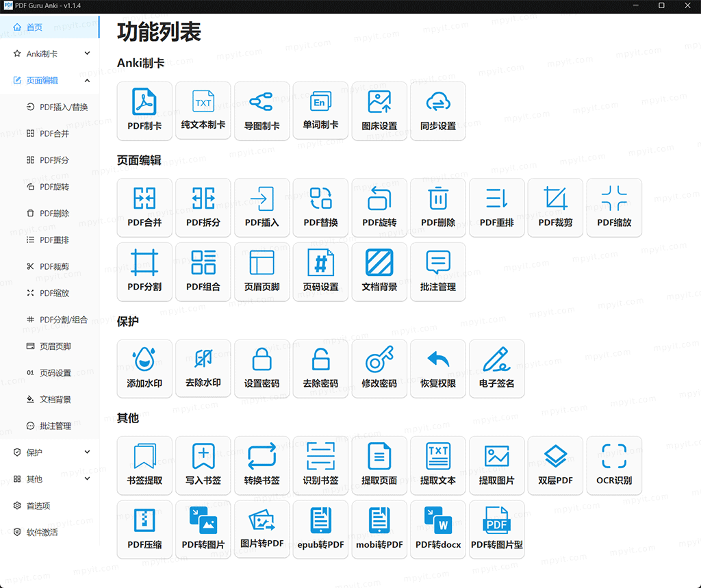Choose the 添加水印 watermark tool

coord(144,368)
